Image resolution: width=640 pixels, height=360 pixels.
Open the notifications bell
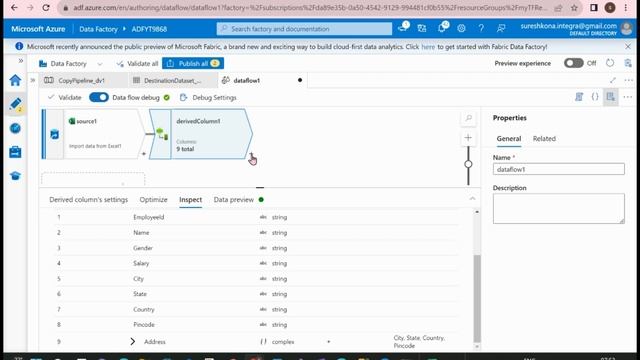tap(442, 28)
